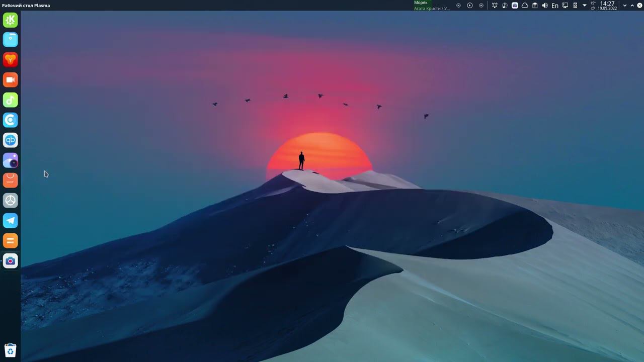The width and height of the screenshot is (644, 362).
Task: Play the current track from the panel
Action: point(470,6)
